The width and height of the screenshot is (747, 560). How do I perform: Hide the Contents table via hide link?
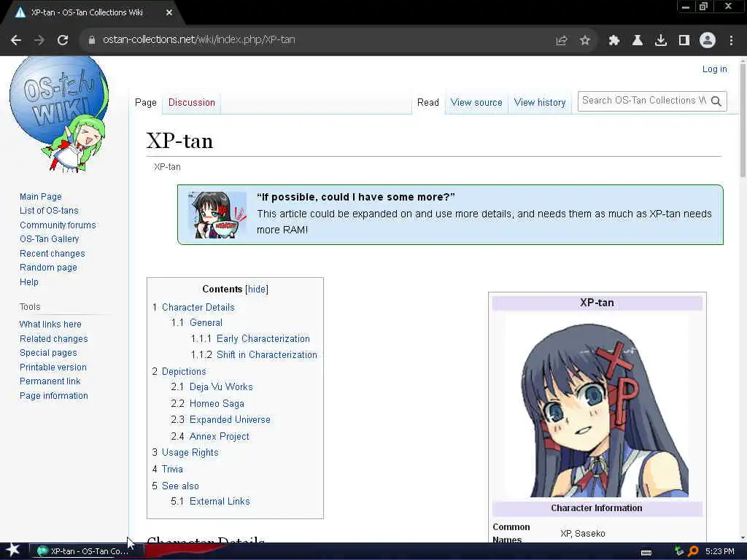pos(257,289)
